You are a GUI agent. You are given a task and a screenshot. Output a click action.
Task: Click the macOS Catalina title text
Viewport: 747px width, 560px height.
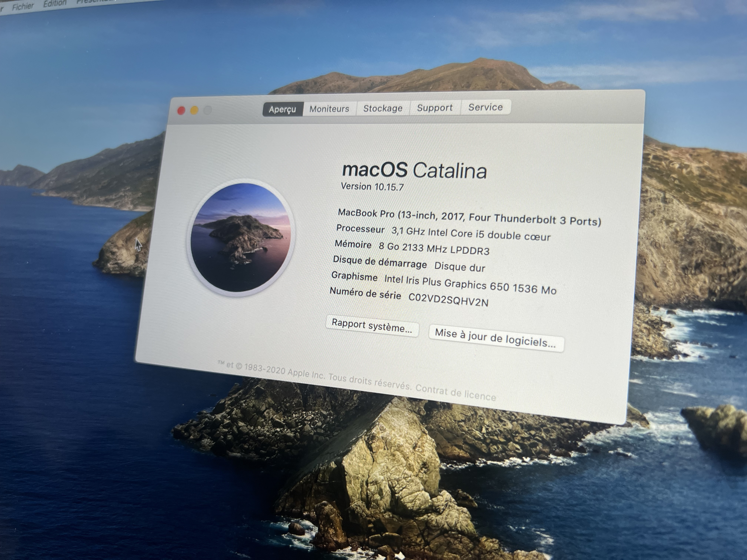click(414, 171)
